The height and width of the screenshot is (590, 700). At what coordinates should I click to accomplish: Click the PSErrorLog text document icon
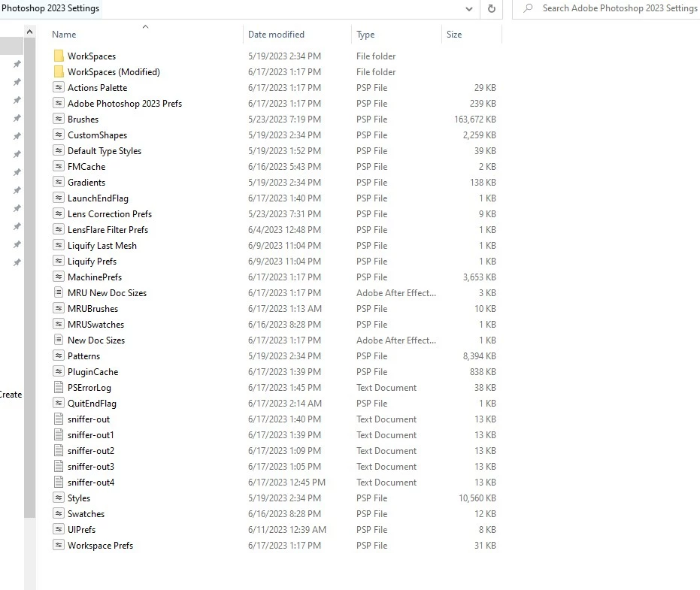click(59, 387)
